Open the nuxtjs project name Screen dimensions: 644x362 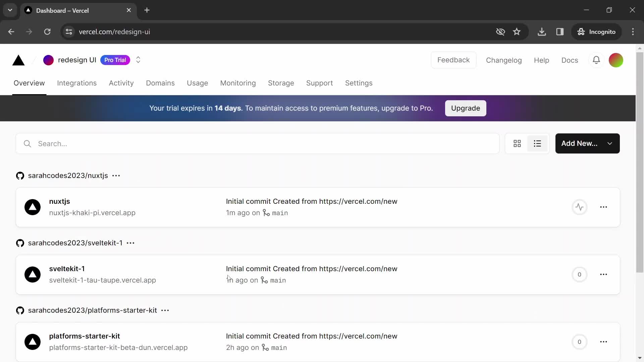click(59, 201)
